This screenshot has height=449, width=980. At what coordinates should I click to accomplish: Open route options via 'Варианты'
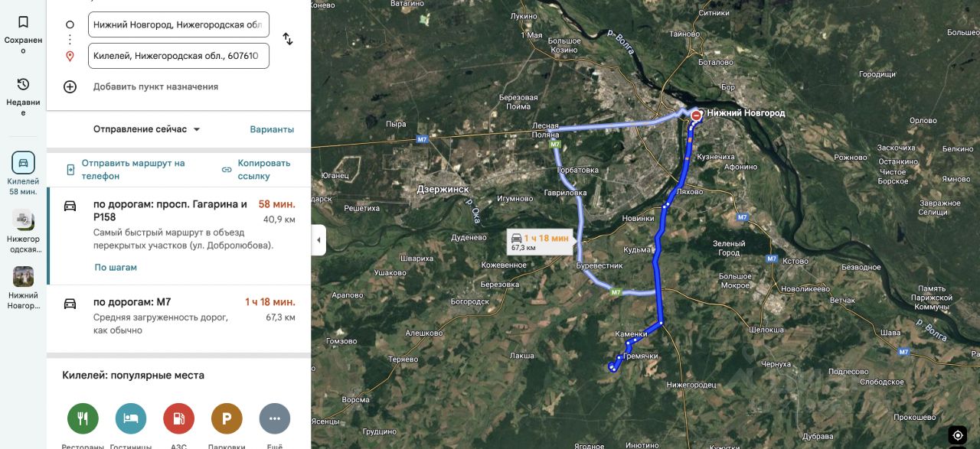272,129
